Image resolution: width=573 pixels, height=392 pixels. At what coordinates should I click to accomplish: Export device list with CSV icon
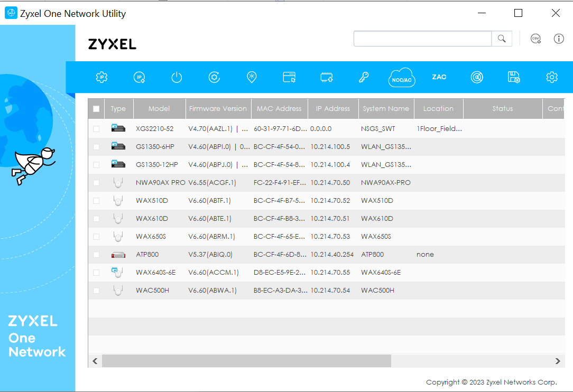tap(535, 39)
